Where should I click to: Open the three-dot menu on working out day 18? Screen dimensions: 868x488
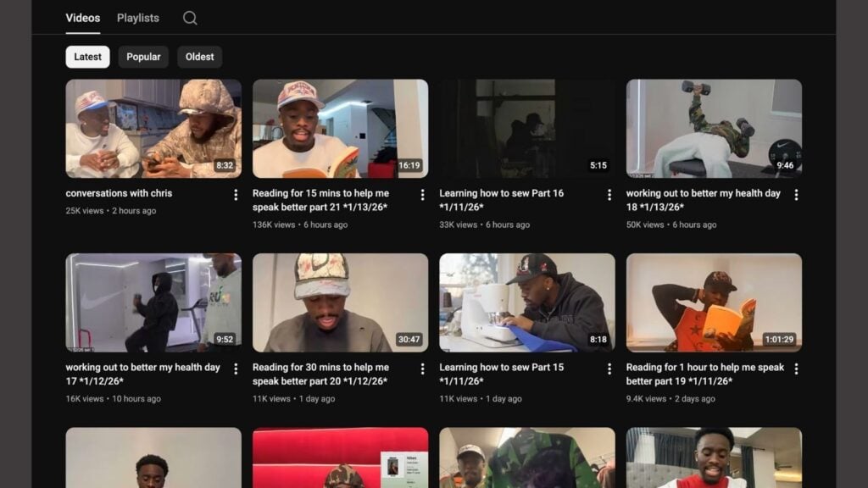[x=795, y=194]
